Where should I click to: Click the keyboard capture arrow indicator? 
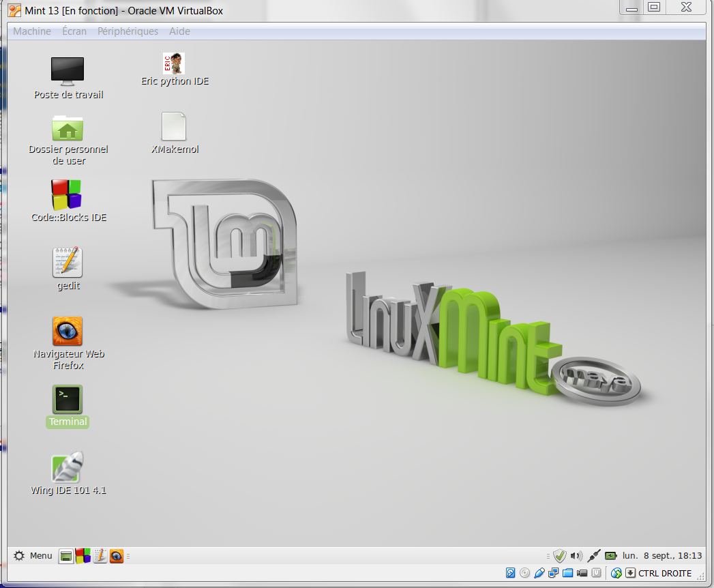(630, 573)
